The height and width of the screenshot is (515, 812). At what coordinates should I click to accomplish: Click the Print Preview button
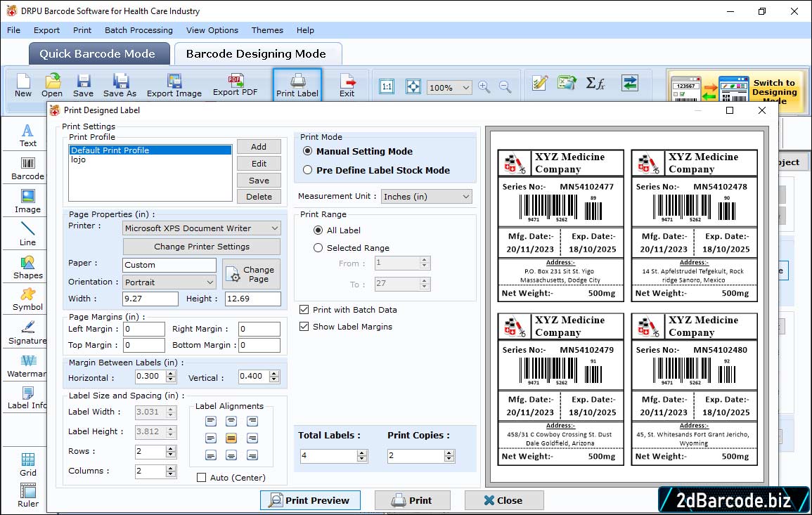tap(310, 500)
